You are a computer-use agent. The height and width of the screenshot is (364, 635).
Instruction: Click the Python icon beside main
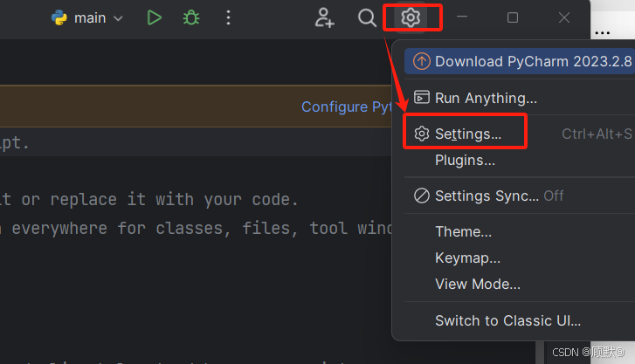[60, 17]
